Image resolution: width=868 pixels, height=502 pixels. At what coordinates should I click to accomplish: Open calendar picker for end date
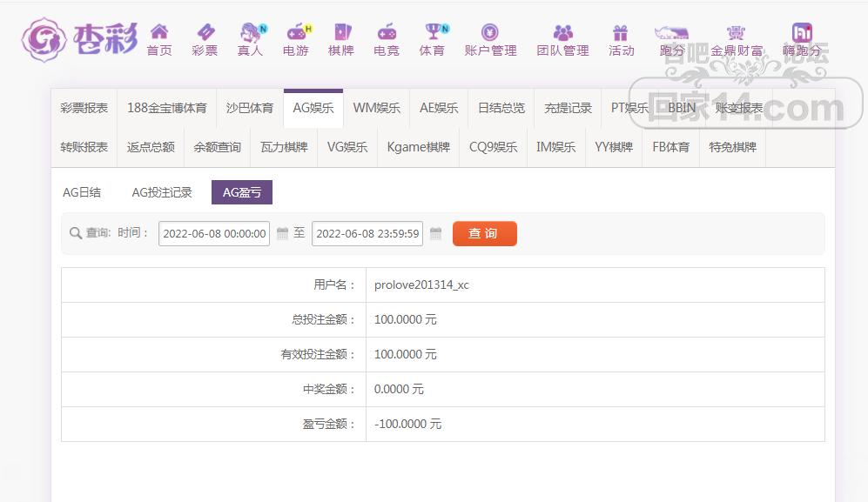pos(435,233)
